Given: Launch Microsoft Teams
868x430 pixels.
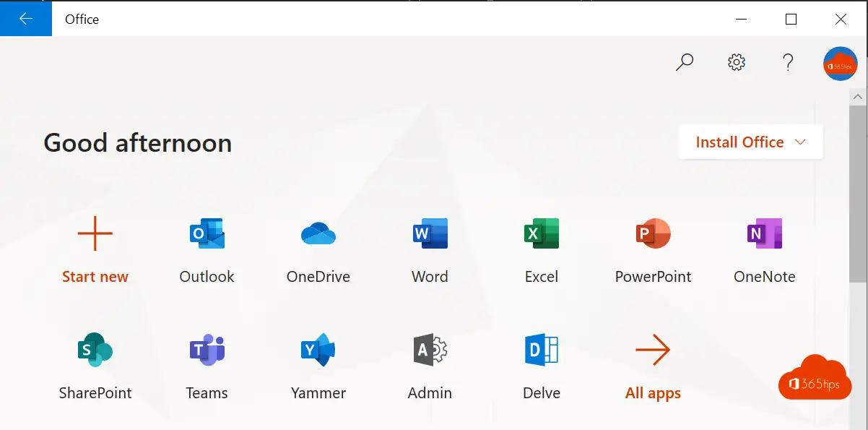Looking at the screenshot, I should (207, 351).
